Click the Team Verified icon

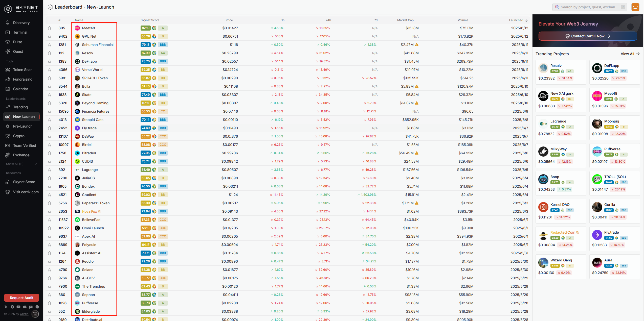point(8,145)
